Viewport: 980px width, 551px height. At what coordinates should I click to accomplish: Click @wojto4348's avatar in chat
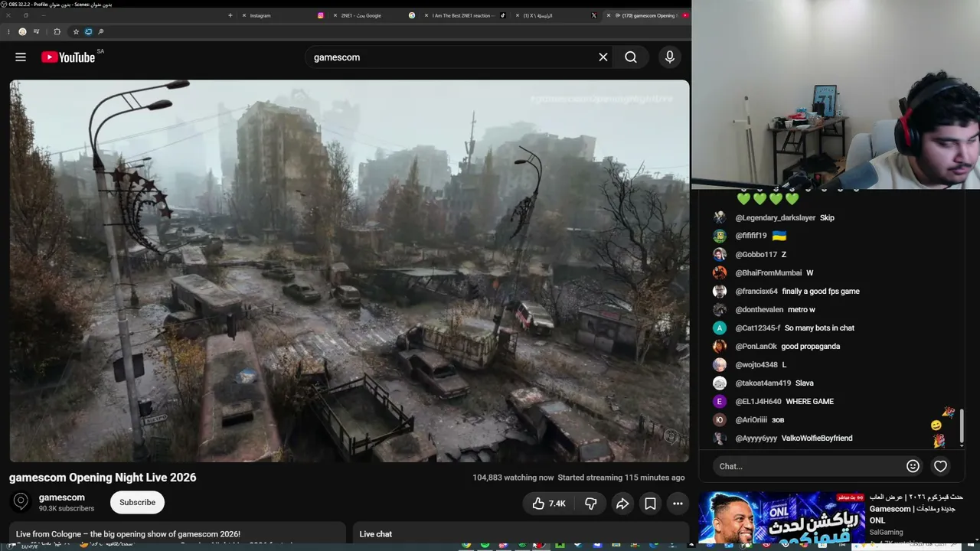(x=720, y=364)
